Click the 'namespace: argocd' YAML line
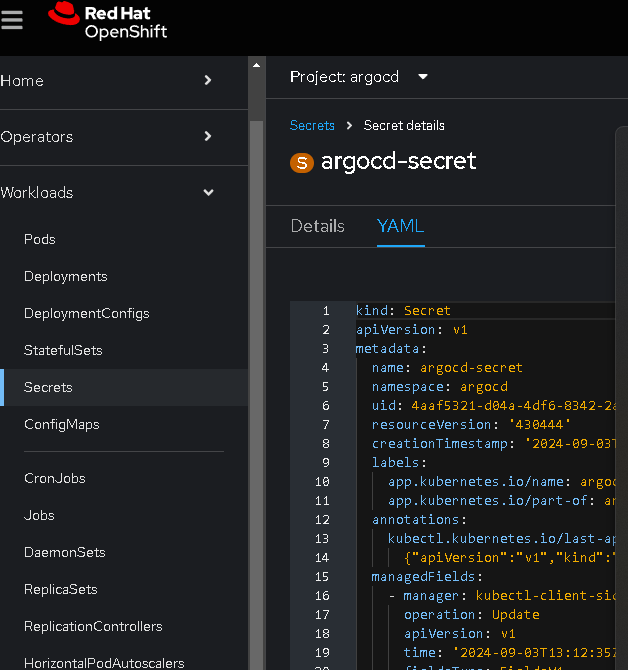The height and width of the screenshot is (670, 628). (440, 387)
